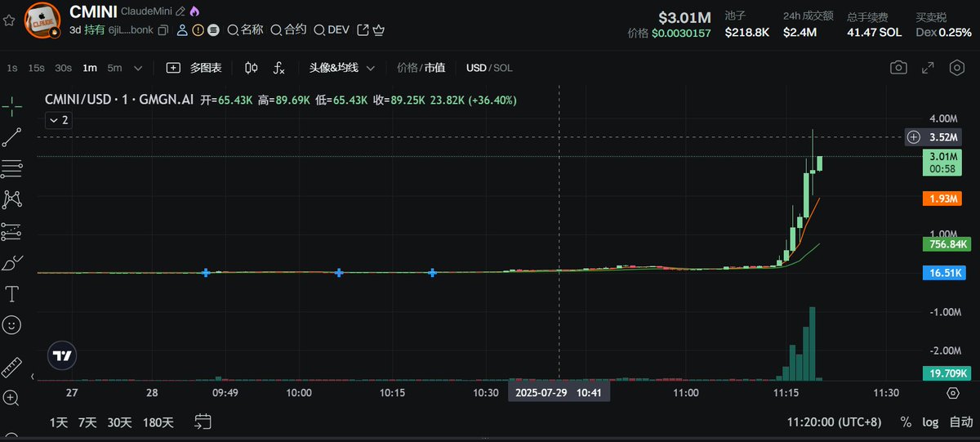Select the ruler measure tool
Screen dimensions: 980x442
click(x=11, y=367)
